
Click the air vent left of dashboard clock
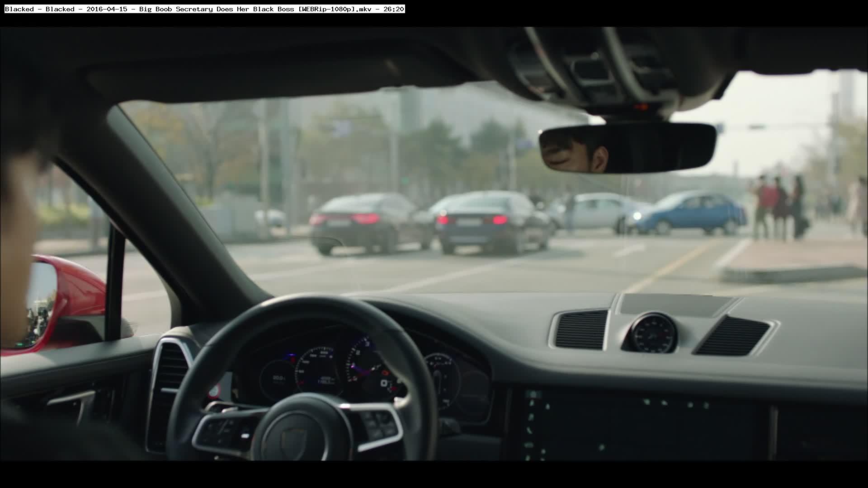(x=582, y=330)
